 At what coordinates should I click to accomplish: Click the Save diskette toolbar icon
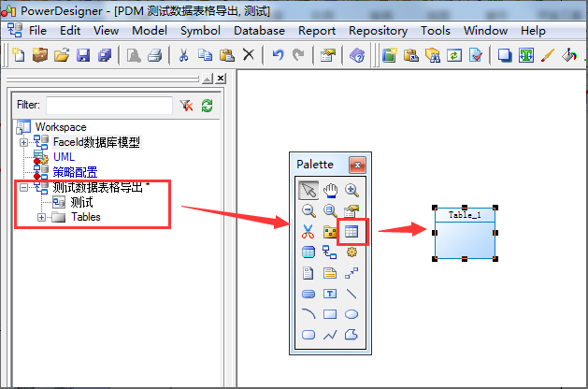tap(83, 55)
